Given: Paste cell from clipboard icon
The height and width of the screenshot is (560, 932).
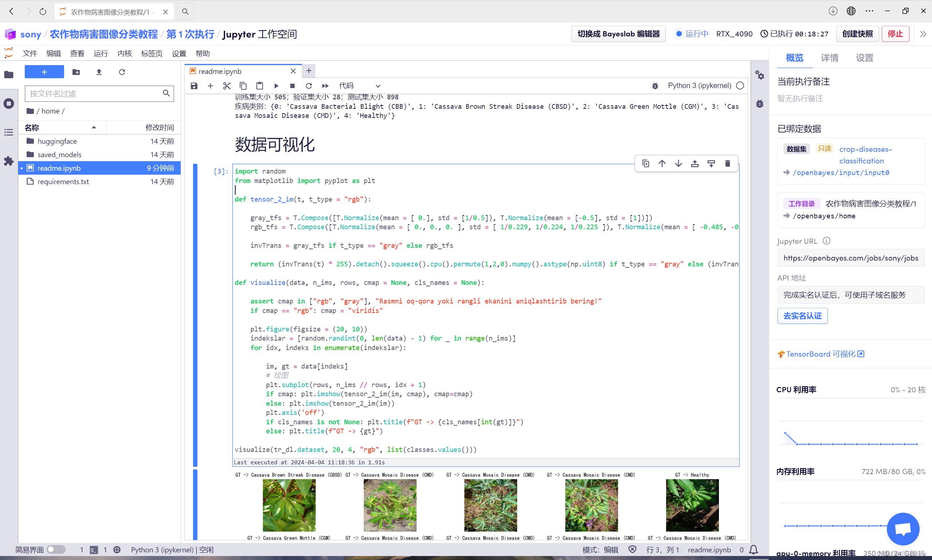Looking at the screenshot, I should pos(259,86).
